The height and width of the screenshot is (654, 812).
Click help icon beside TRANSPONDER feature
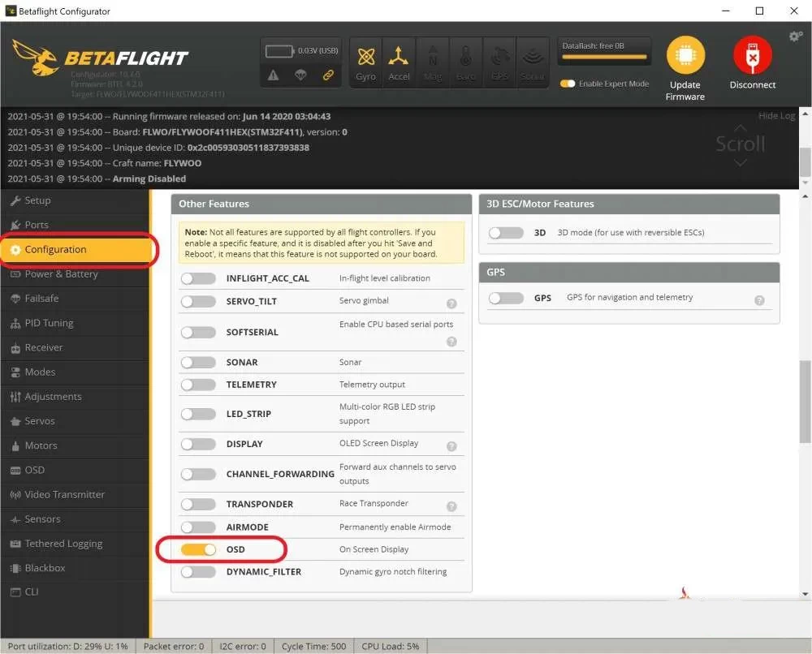(x=451, y=506)
